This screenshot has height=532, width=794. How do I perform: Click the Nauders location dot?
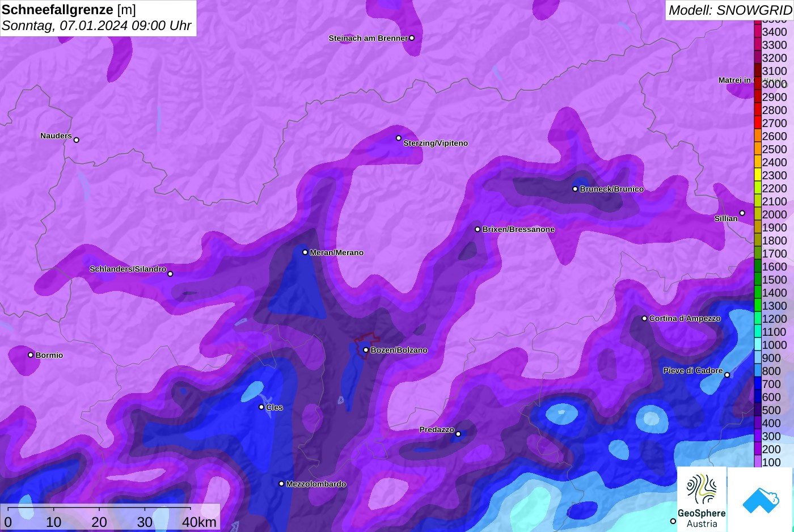coord(77,140)
